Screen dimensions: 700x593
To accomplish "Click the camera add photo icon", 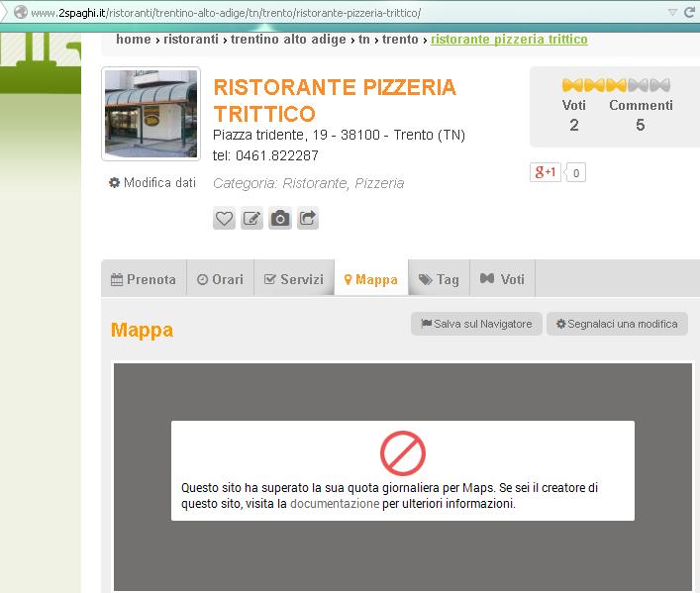I will pos(280,219).
